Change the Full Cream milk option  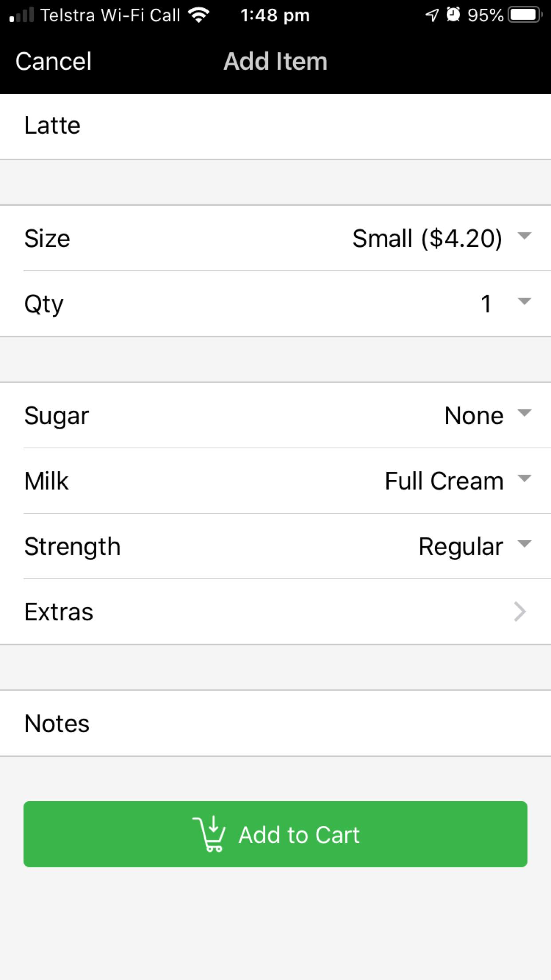coord(444,481)
